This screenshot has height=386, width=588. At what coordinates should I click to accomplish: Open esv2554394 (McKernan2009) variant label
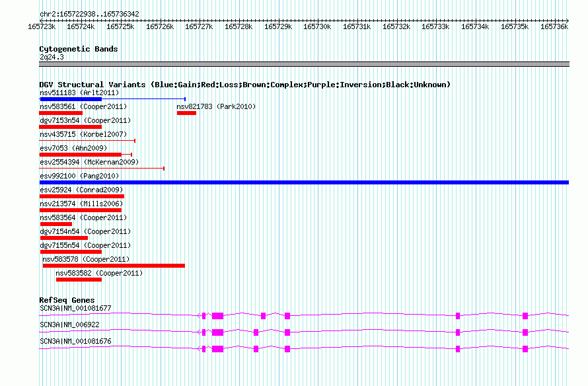[89, 162]
